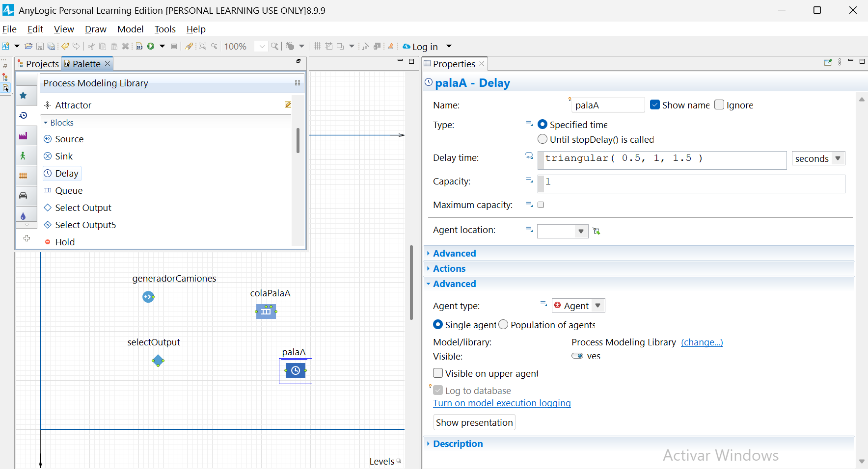868x469 pixels.
Task: Open the Draw menu
Action: [96, 29]
